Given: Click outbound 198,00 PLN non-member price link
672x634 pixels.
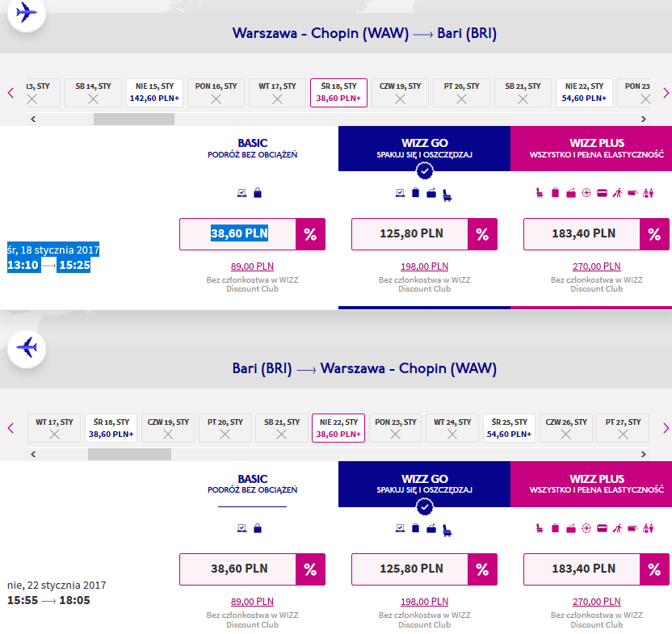Looking at the screenshot, I should [425, 267].
